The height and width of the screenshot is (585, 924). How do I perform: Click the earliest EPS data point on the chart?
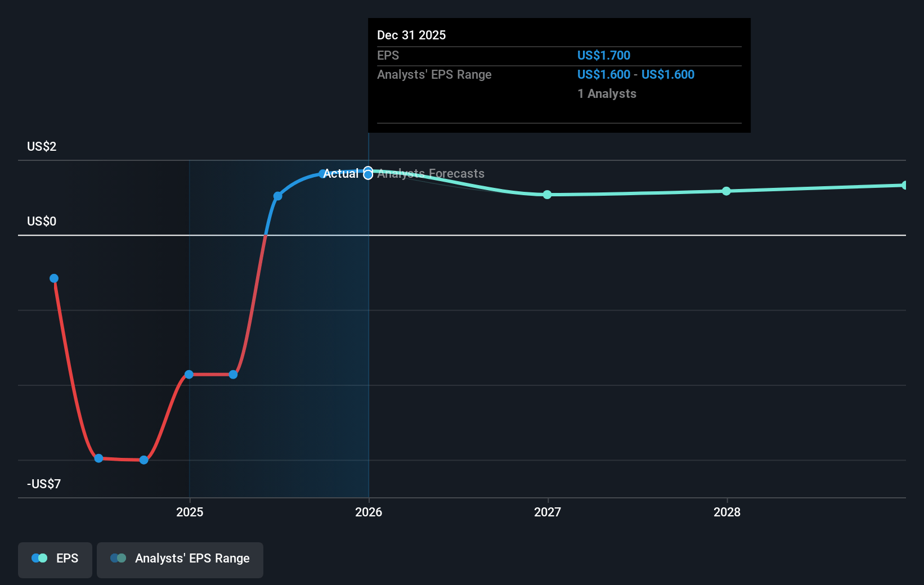(54, 278)
